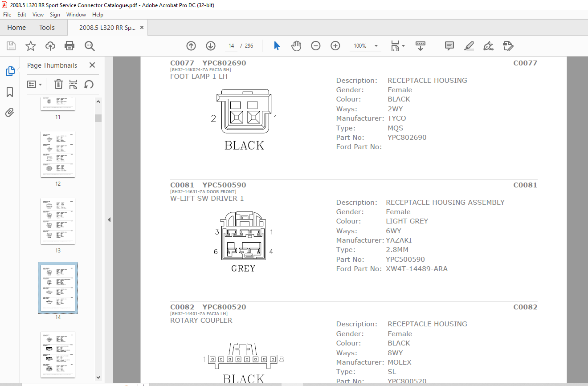Bookmark this file with the star icon

tap(31, 46)
